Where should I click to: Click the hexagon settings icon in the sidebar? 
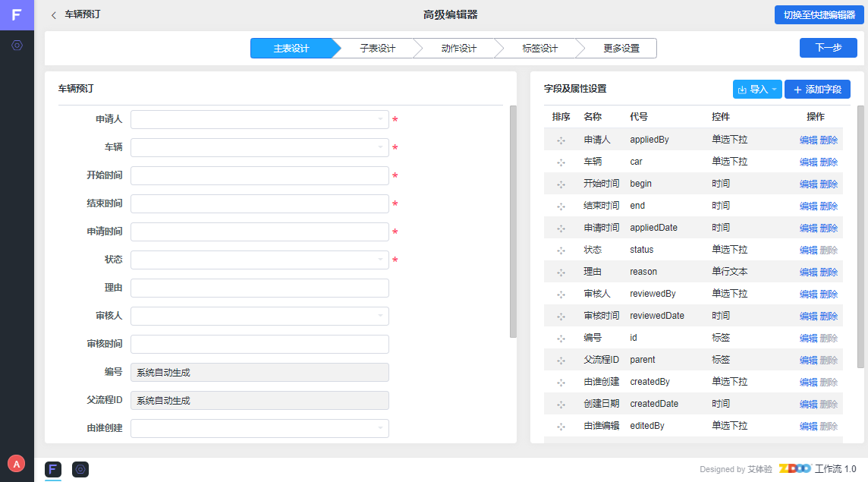(17, 46)
